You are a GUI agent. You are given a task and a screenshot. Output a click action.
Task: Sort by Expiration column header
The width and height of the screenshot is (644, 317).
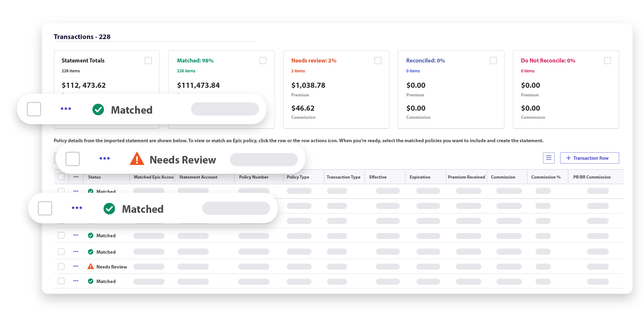[420, 177]
